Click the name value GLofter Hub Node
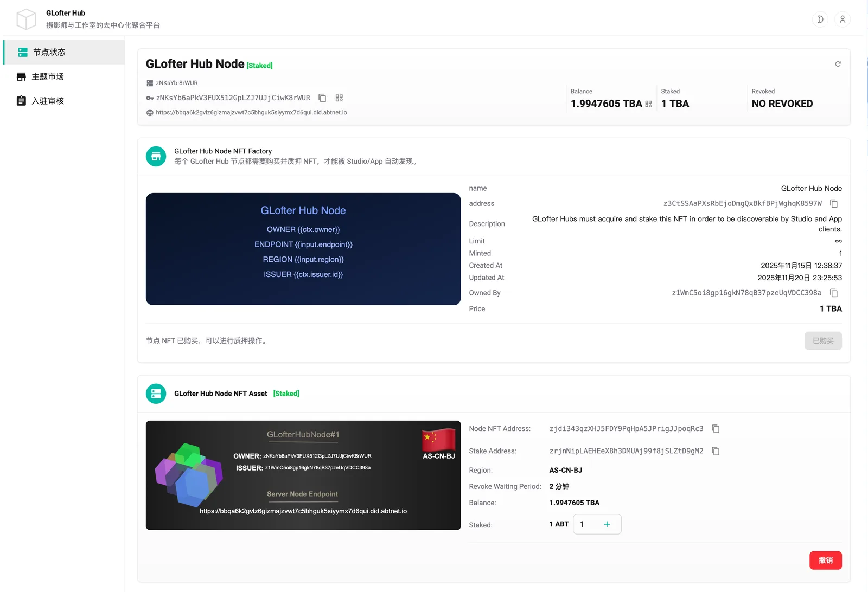 pyautogui.click(x=812, y=189)
